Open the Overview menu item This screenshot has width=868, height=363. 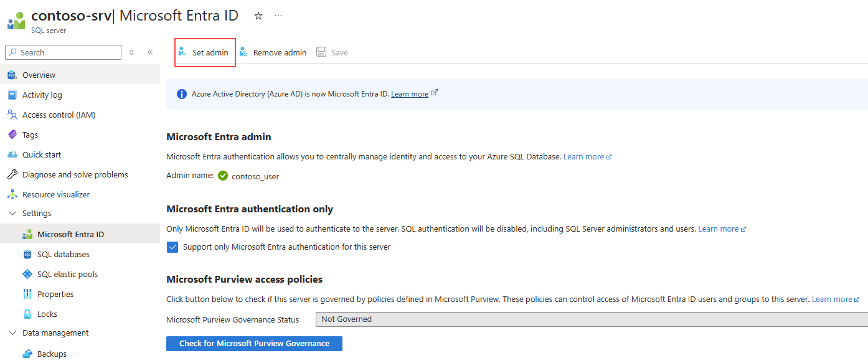[80, 75]
